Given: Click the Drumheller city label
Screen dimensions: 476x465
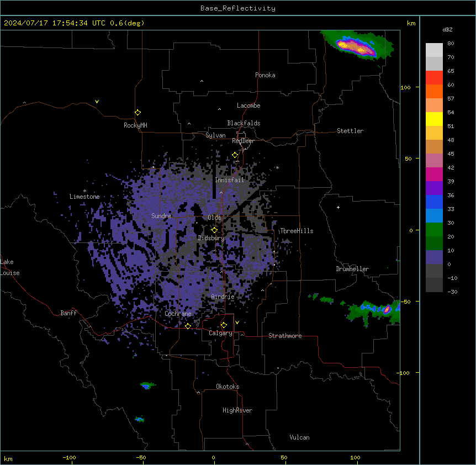Looking at the screenshot, I should click(x=352, y=269).
